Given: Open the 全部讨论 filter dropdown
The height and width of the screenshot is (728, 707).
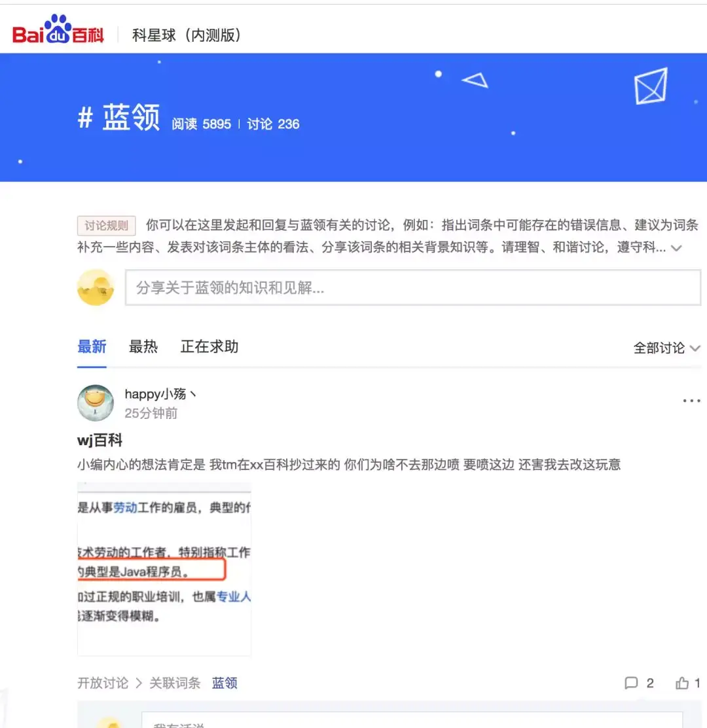Looking at the screenshot, I should coord(666,348).
